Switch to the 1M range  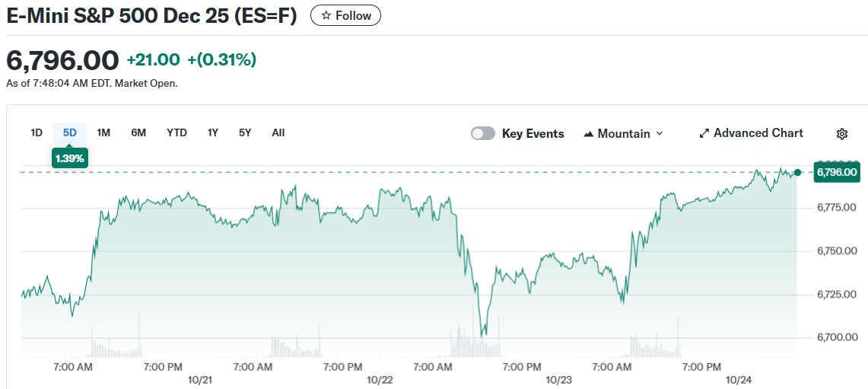104,132
